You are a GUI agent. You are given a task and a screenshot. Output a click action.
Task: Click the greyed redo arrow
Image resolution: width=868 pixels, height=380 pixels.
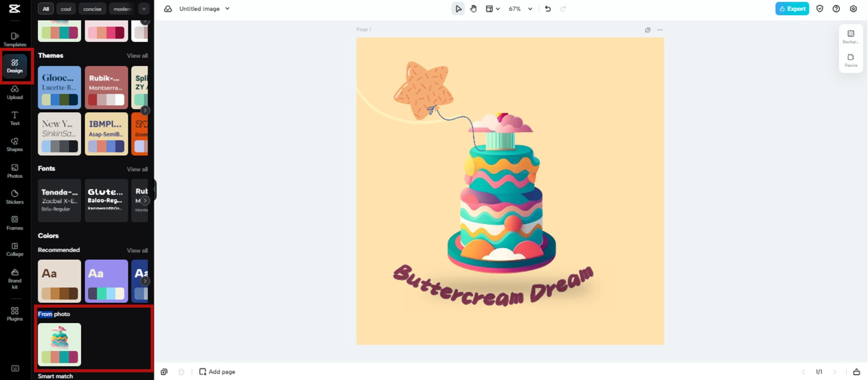click(x=563, y=9)
